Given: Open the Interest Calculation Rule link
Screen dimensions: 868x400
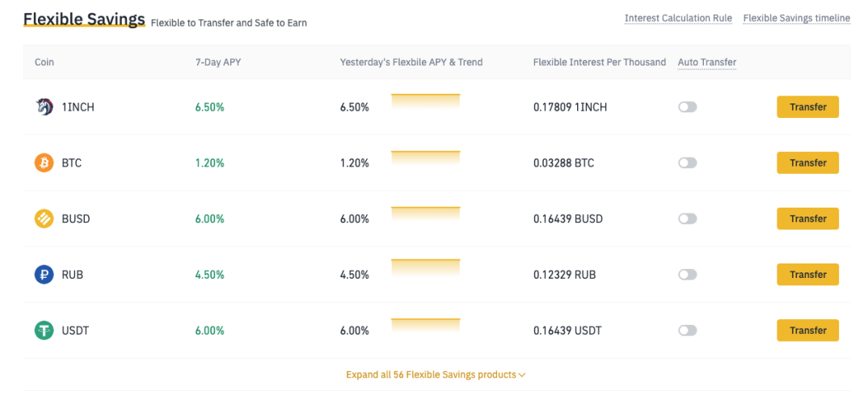Looking at the screenshot, I should tap(678, 19).
